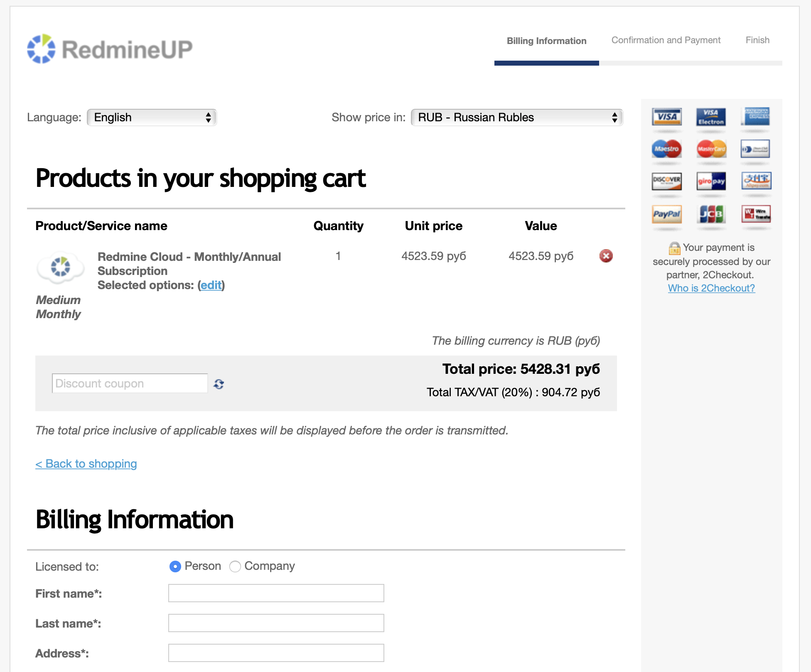
Task: Open the Who is 2Checkout link
Action: [x=711, y=288]
